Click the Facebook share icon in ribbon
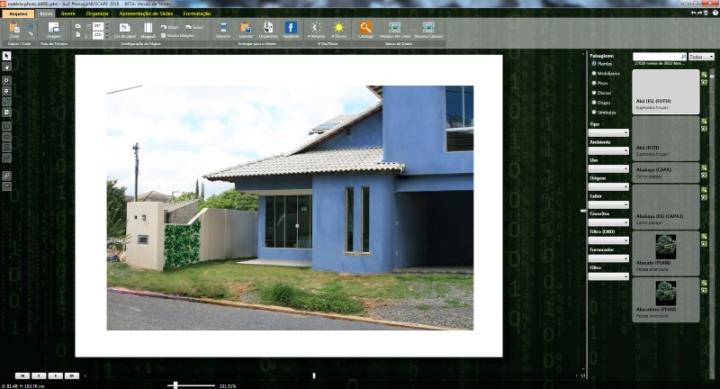 (x=291, y=28)
